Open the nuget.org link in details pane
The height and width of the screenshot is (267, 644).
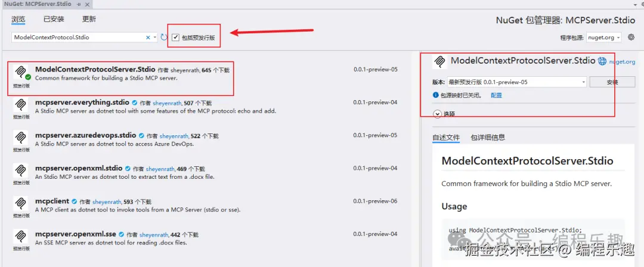click(x=622, y=61)
